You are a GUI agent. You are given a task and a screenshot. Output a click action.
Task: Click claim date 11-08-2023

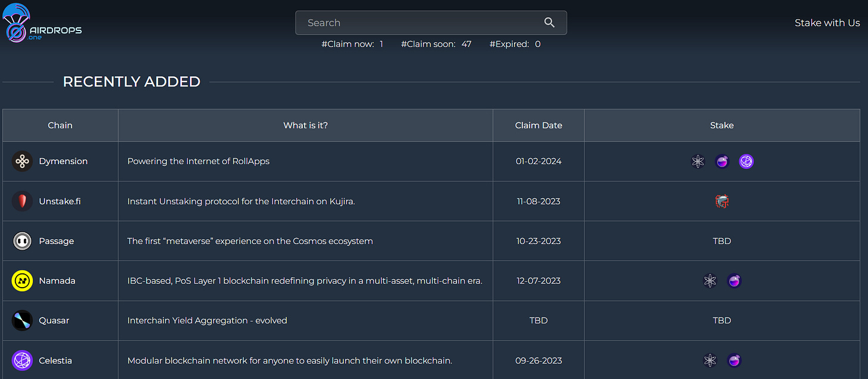(x=539, y=201)
